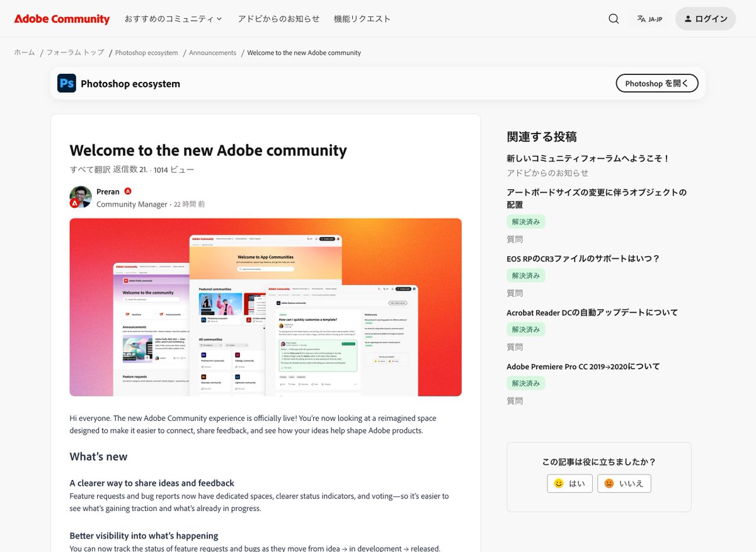This screenshot has width=756, height=552.
Task: Click the What's new heading
Action: click(98, 457)
